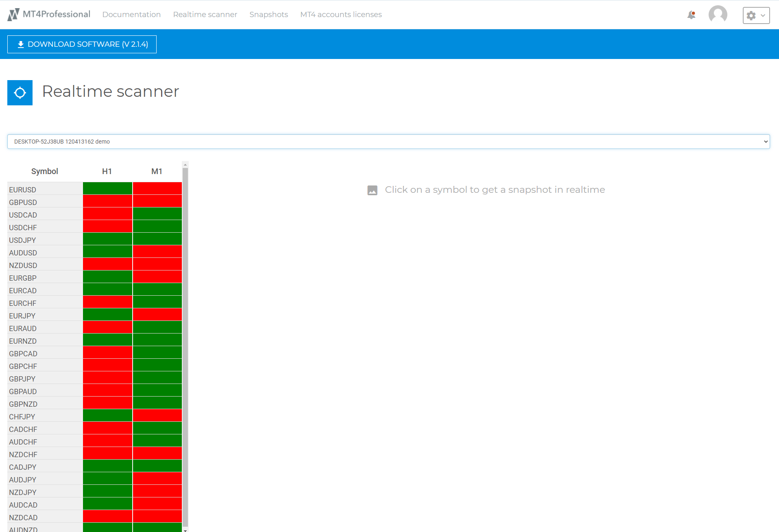
Task: Go to Realtime scanner in navigation
Action: (x=205, y=15)
